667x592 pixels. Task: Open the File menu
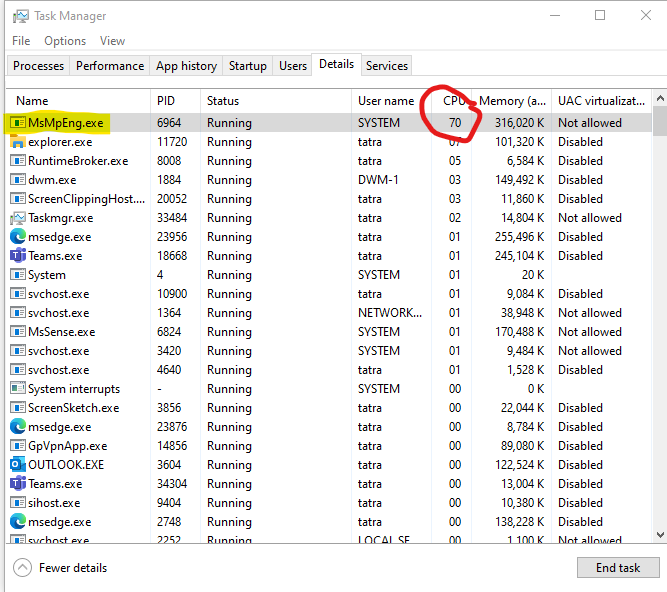click(x=21, y=41)
